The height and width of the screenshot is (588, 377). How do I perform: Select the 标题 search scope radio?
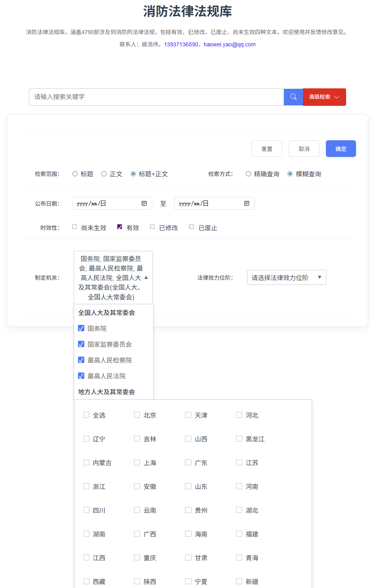pyautogui.click(x=75, y=174)
